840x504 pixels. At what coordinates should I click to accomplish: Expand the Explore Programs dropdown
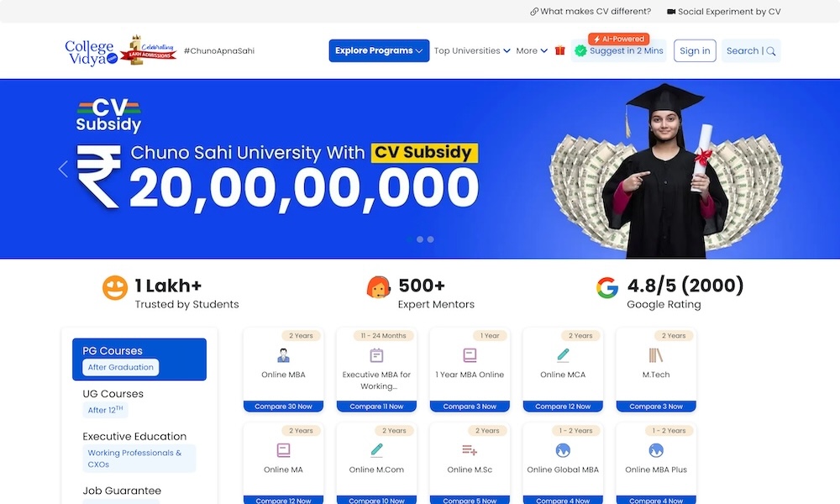coord(380,50)
